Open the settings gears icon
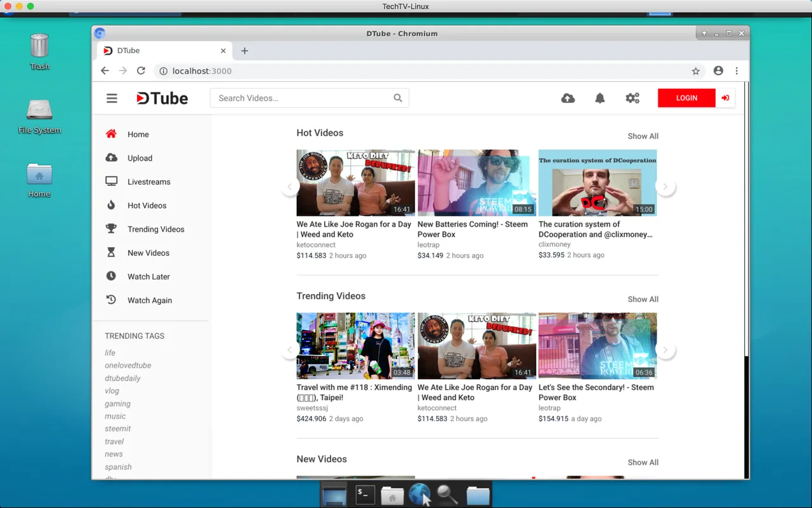Screen dimensions: 812x508 pyautogui.click(x=632, y=98)
